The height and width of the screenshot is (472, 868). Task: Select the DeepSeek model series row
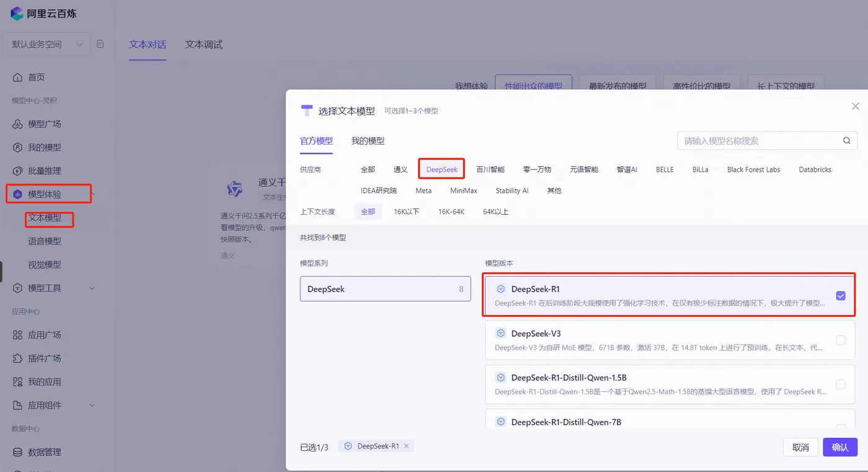click(385, 289)
